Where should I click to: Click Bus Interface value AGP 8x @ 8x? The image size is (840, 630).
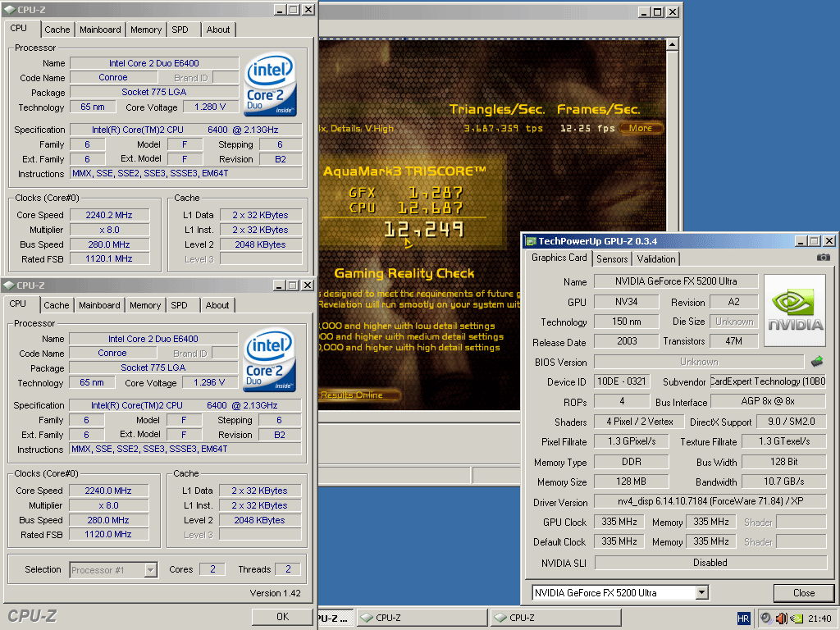pyautogui.click(x=768, y=401)
